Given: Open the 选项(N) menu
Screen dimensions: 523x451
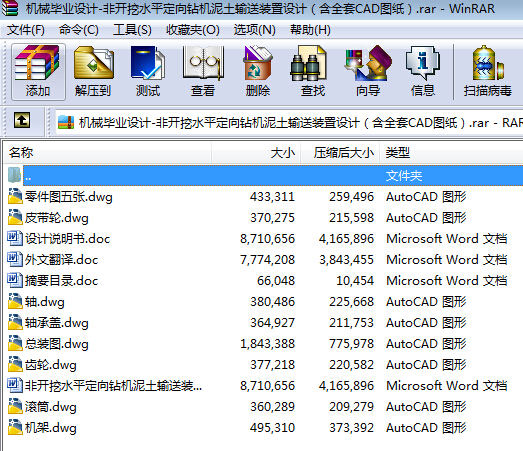Looking at the screenshot, I should 254,30.
